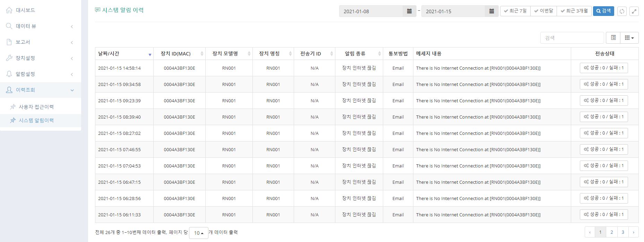Go to pagination page 1

[601, 232]
